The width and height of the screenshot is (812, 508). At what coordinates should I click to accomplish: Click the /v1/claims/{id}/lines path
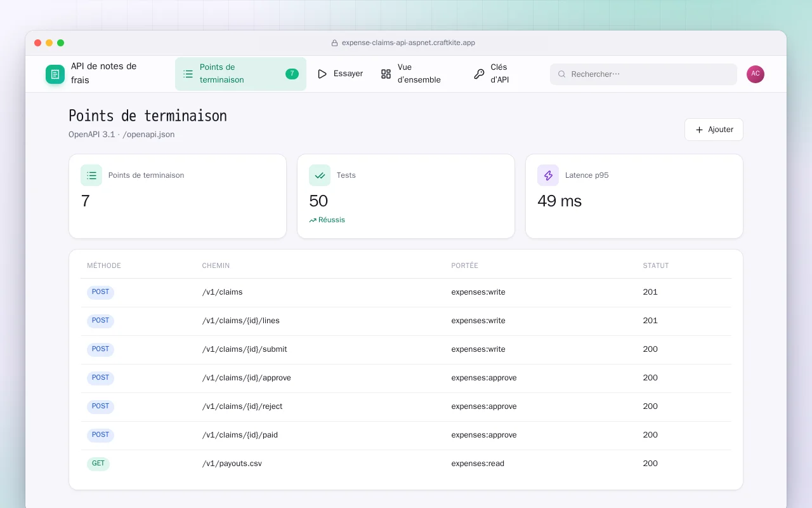pyautogui.click(x=241, y=321)
